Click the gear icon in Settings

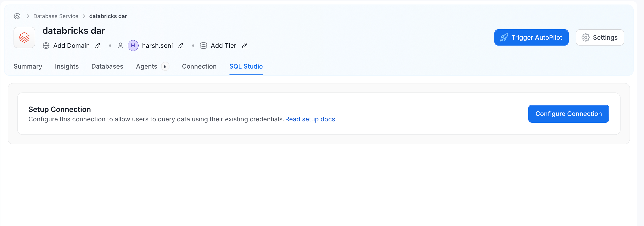coord(586,37)
